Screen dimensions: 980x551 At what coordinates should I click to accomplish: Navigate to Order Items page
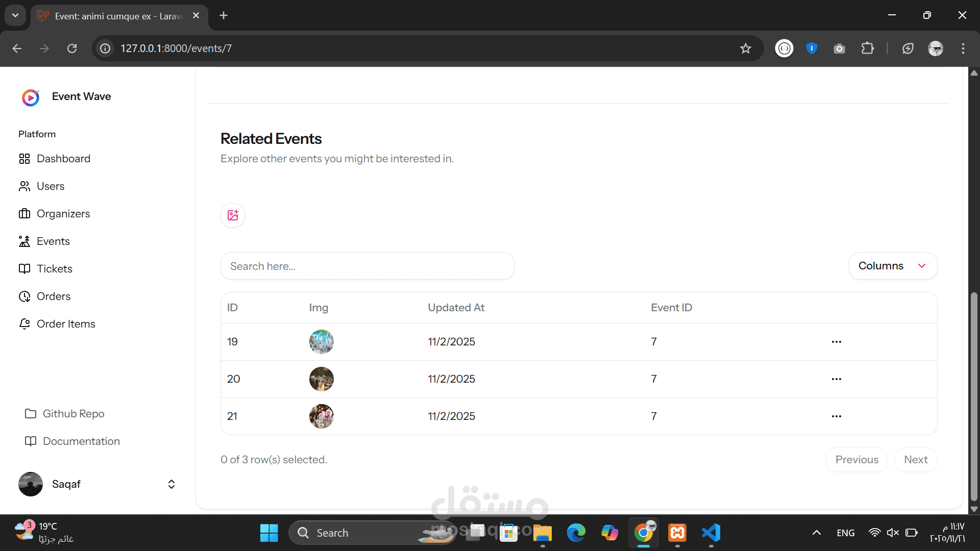click(x=66, y=324)
